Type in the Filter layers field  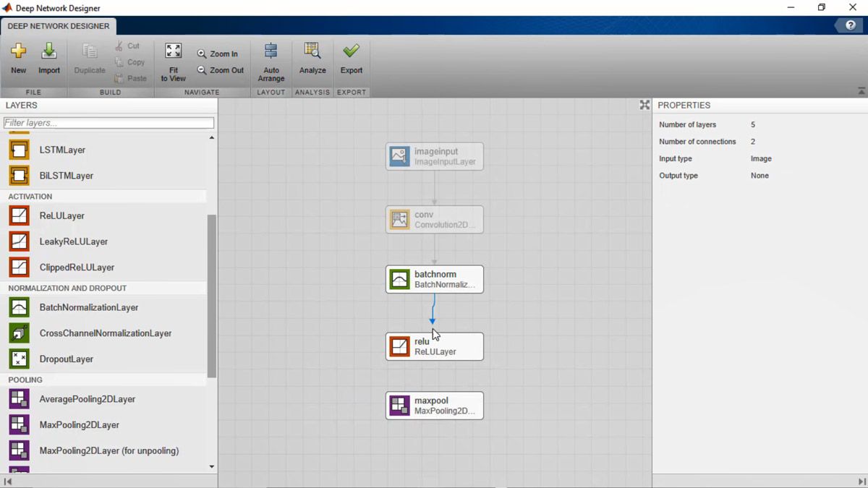point(109,123)
